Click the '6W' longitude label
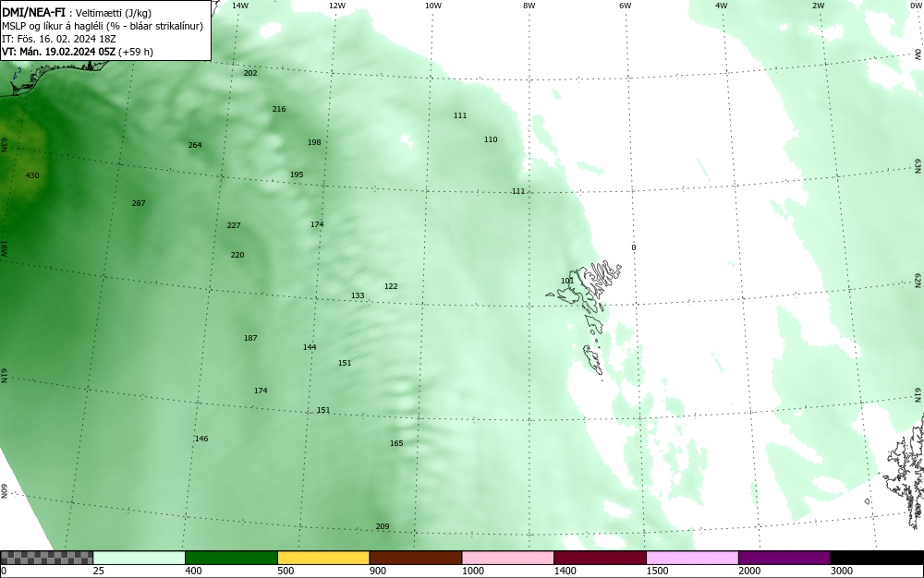Viewport: 924px width, 578px height. pos(626,6)
